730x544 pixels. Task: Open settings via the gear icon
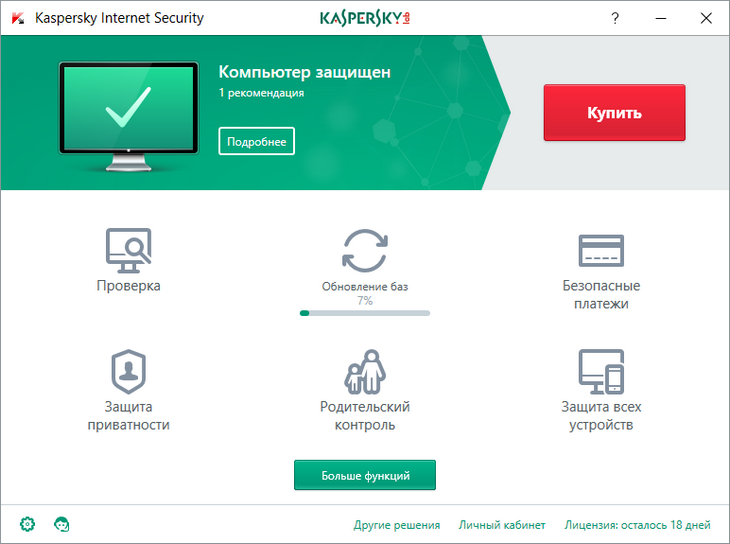(27, 524)
